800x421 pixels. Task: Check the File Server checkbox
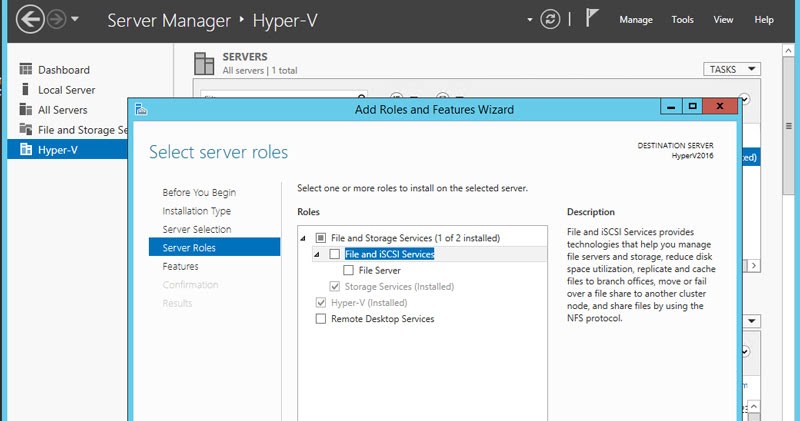[348, 270]
